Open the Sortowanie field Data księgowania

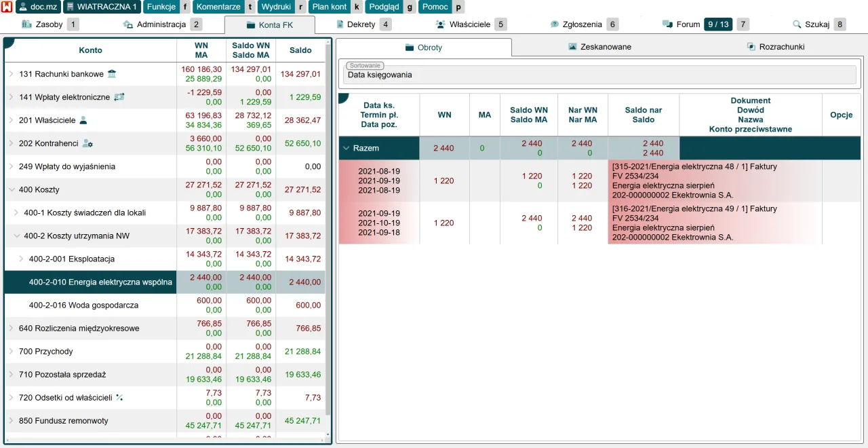point(599,75)
